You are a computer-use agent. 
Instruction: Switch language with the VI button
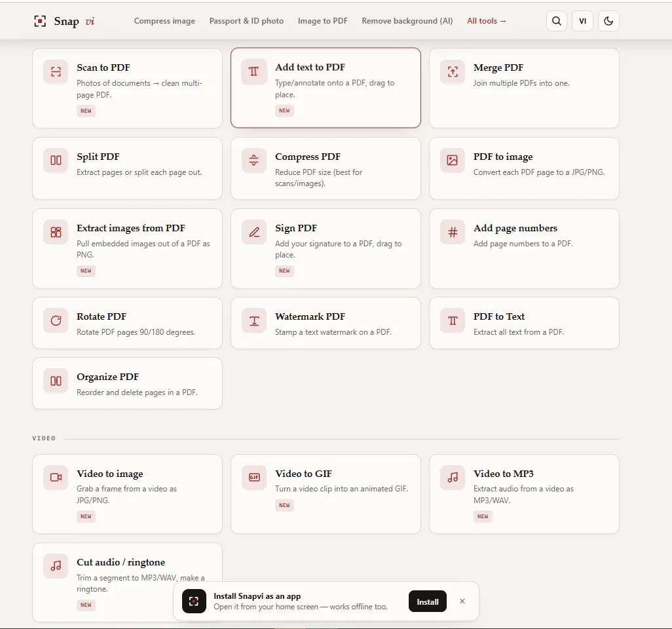click(x=582, y=21)
